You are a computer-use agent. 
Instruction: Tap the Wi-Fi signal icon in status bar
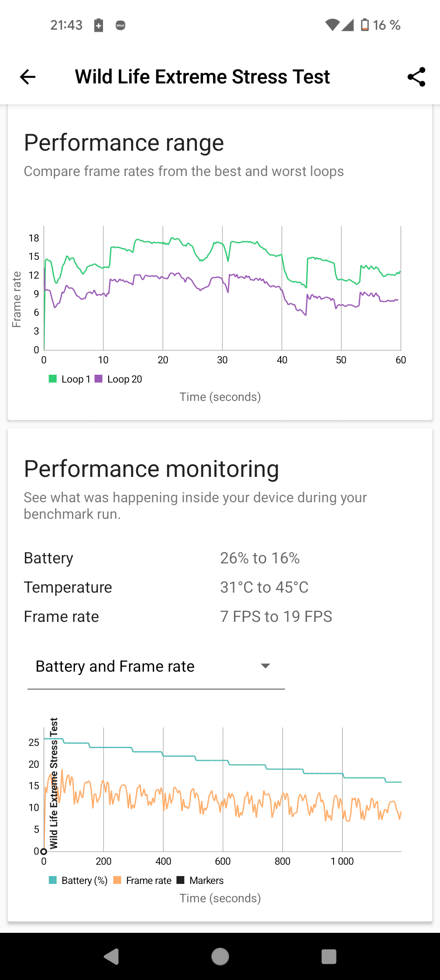pos(332,25)
